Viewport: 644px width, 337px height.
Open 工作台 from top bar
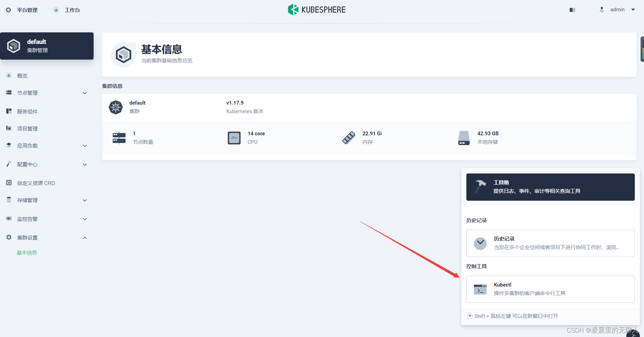pyautogui.click(x=72, y=10)
